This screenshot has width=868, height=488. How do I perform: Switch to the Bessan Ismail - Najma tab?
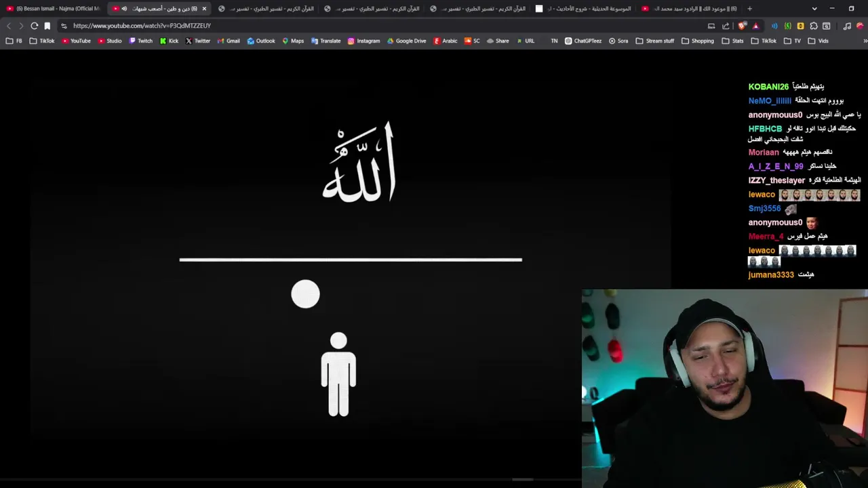coord(53,9)
